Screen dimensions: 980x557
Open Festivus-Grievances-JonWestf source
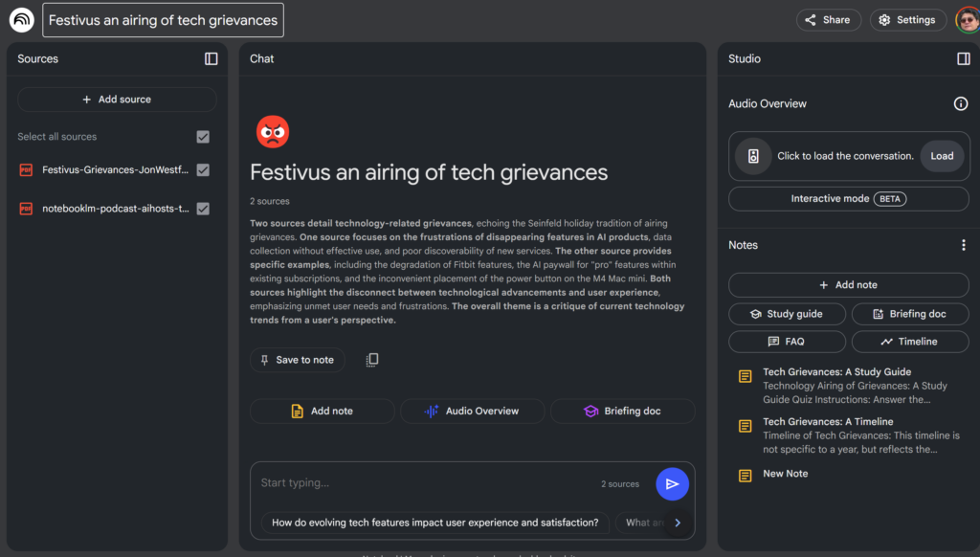tap(115, 170)
